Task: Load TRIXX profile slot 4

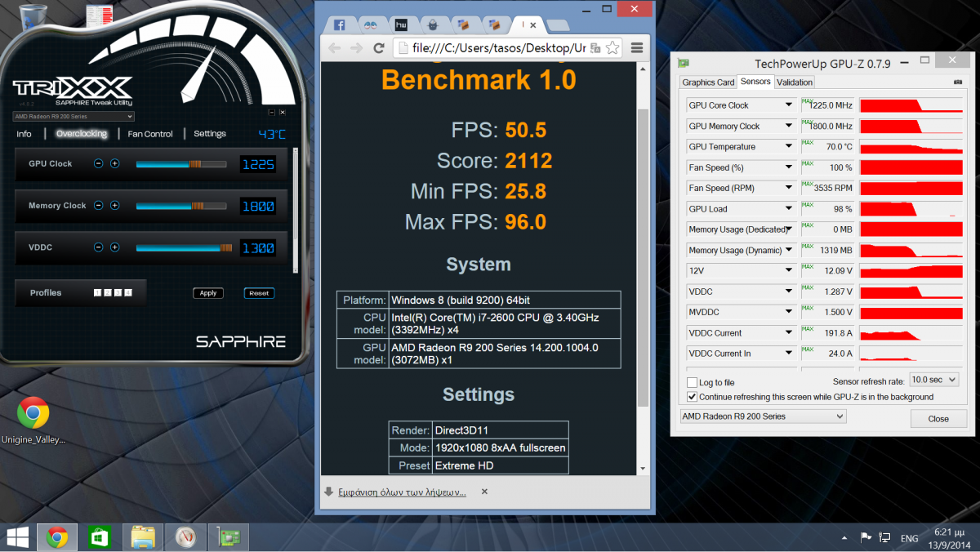Action: 128,292
